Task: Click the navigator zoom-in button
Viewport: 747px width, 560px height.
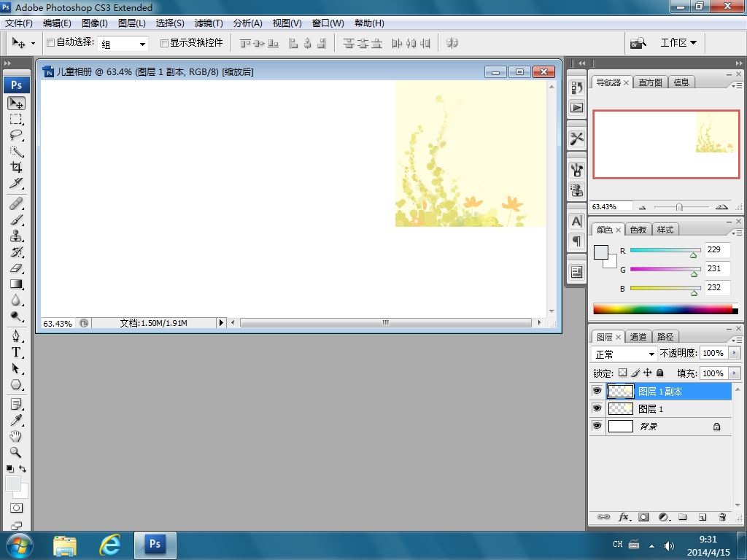Action: click(x=721, y=206)
